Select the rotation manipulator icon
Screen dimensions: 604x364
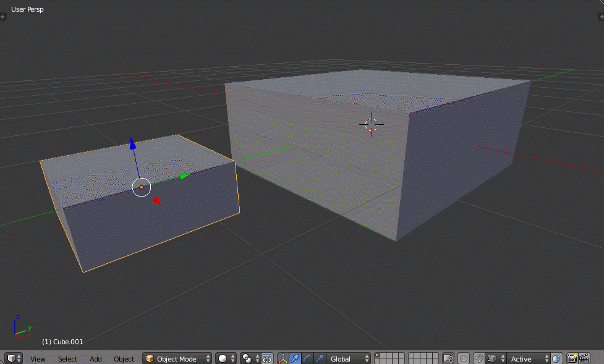[x=306, y=358]
